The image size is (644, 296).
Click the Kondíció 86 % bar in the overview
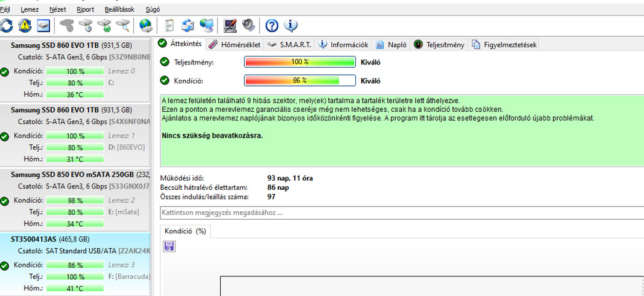(300, 80)
